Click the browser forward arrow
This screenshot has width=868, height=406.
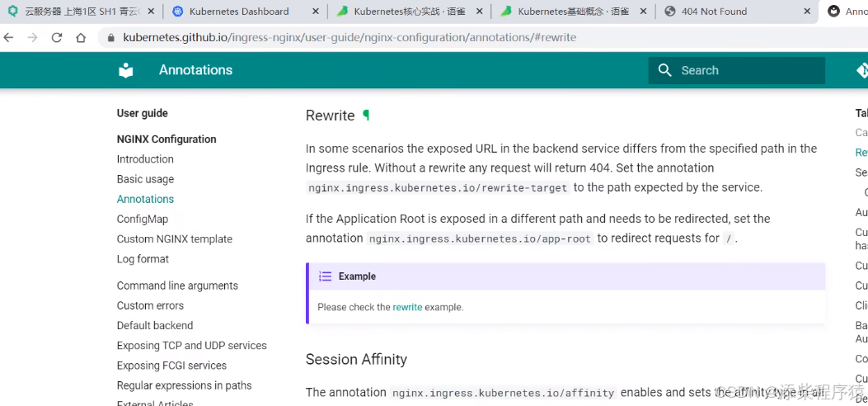click(32, 38)
